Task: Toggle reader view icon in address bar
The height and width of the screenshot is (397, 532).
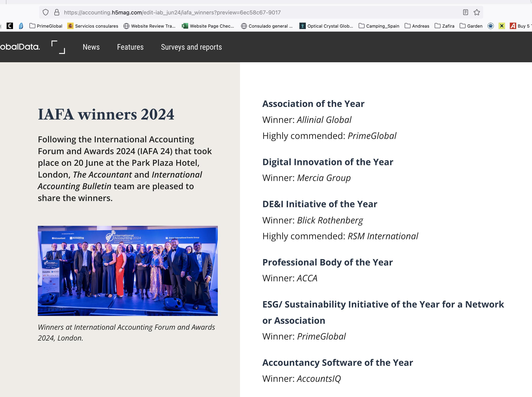Action: (x=465, y=12)
